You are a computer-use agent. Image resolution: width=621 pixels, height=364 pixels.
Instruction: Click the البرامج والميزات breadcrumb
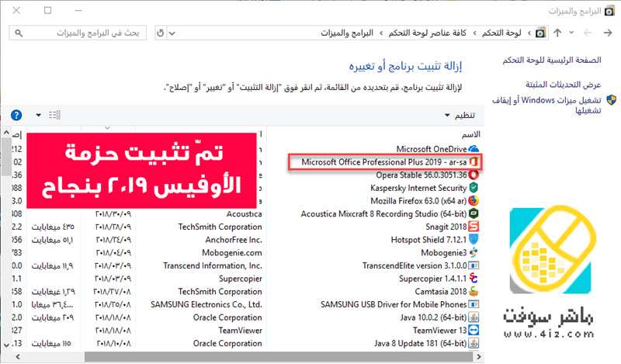[347, 33]
